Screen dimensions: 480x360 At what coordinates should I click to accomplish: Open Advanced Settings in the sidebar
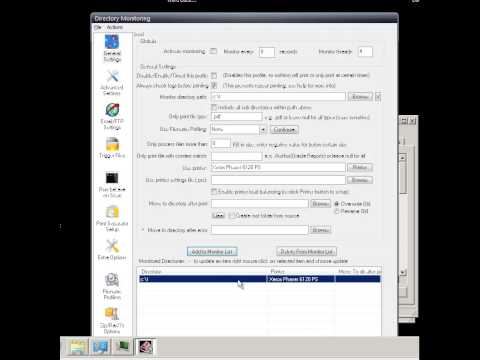112,83
